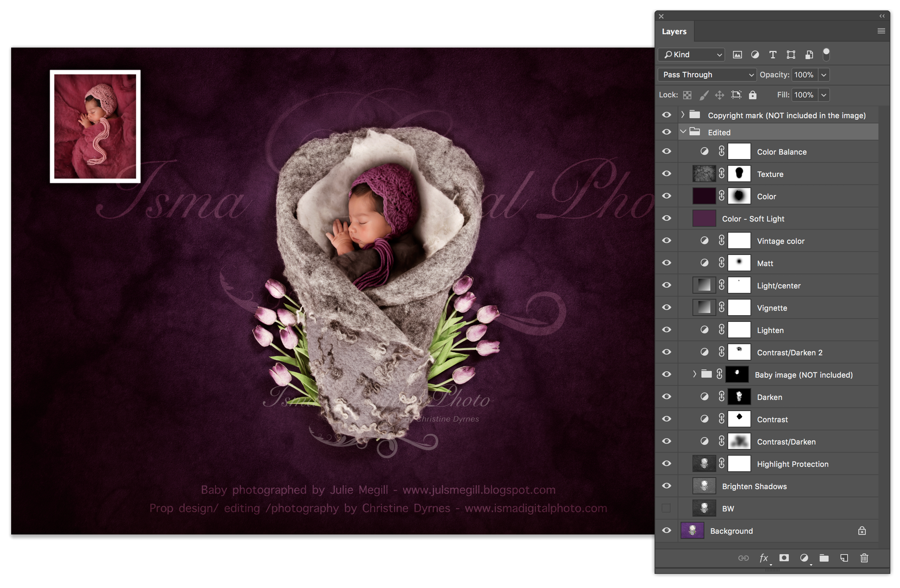The height and width of the screenshot is (588, 900).
Task: Lock position move icon
Action: (x=720, y=95)
